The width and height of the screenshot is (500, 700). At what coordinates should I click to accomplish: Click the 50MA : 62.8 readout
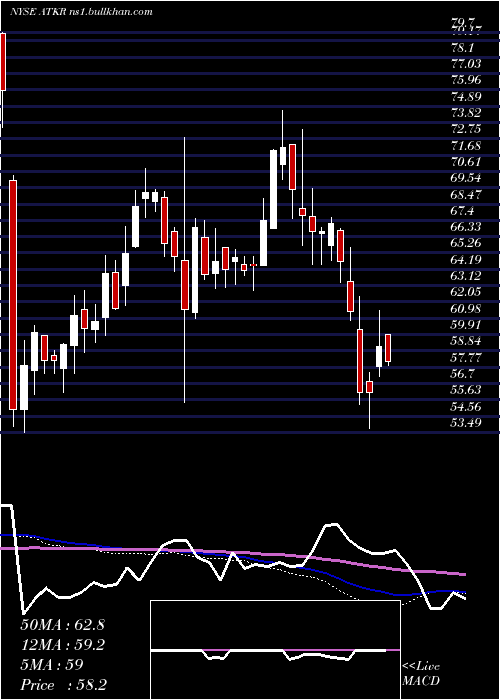(62, 625)
